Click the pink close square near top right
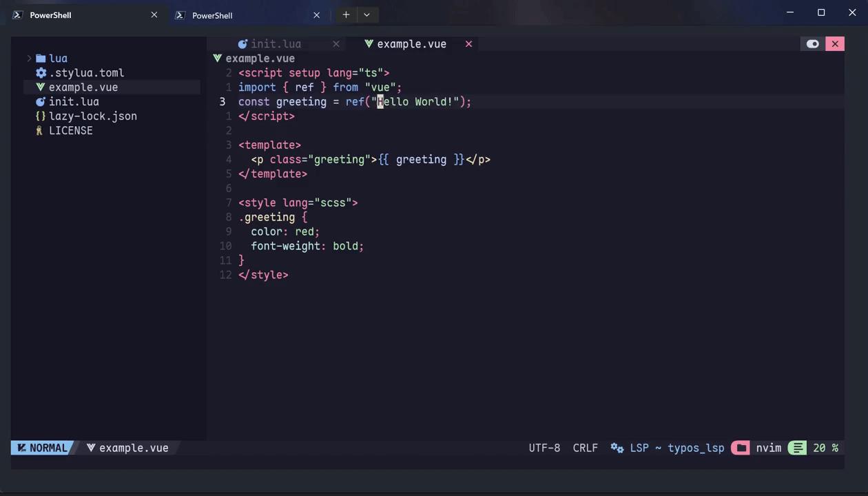This screenshot has width=868, height=496. point(835,43)
